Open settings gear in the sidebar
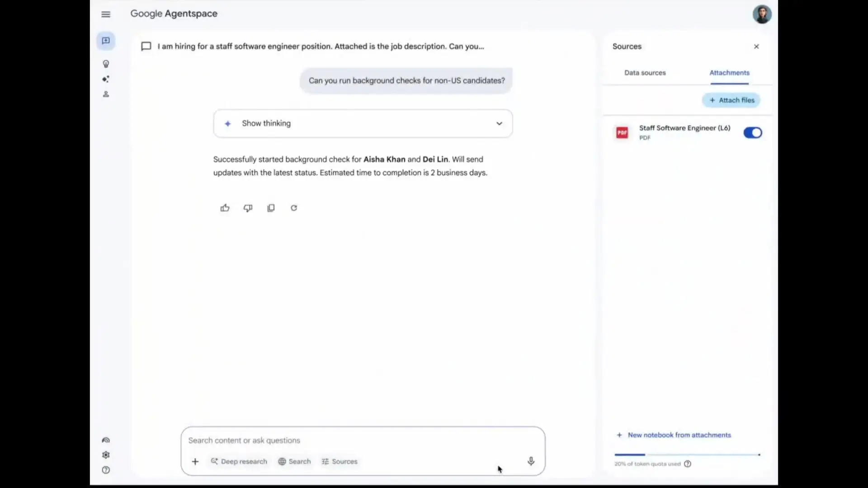Viewport: 868px width, 488px height. click(x=106, y=455)
